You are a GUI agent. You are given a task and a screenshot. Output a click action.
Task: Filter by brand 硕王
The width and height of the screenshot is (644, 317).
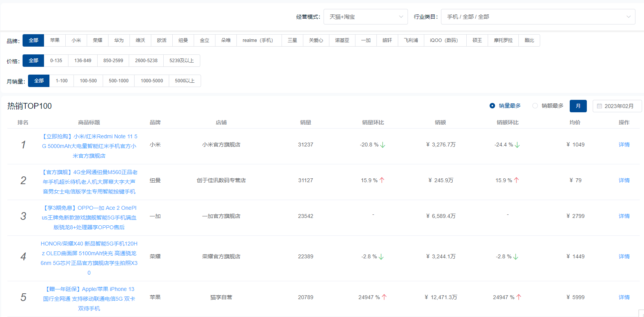(477, 40)
